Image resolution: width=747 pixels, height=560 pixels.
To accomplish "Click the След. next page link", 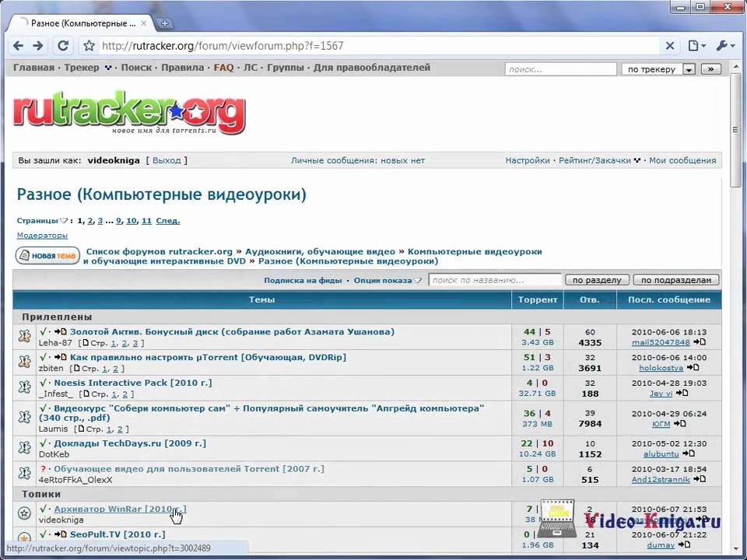I will tap(168, 220).
